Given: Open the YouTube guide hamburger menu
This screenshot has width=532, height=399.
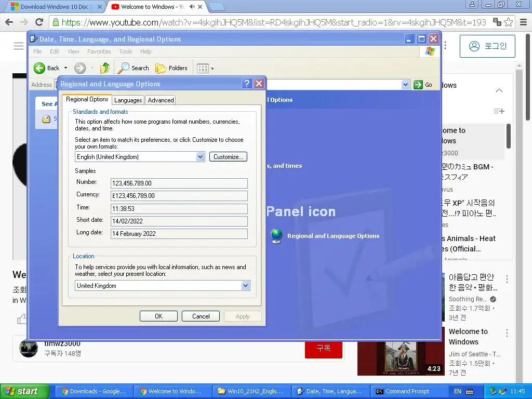Looking at the screenshot, I should 19,46.
